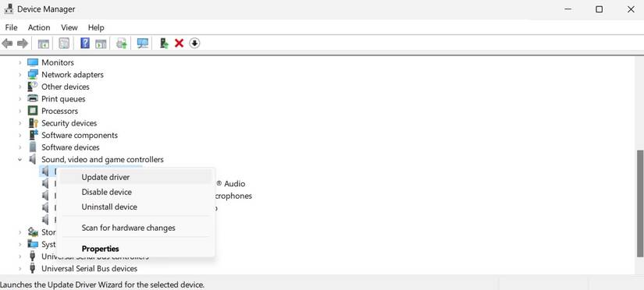
Task: Click the printer-style toolbar icon with green arrow
Action: [x=122, y=43]
